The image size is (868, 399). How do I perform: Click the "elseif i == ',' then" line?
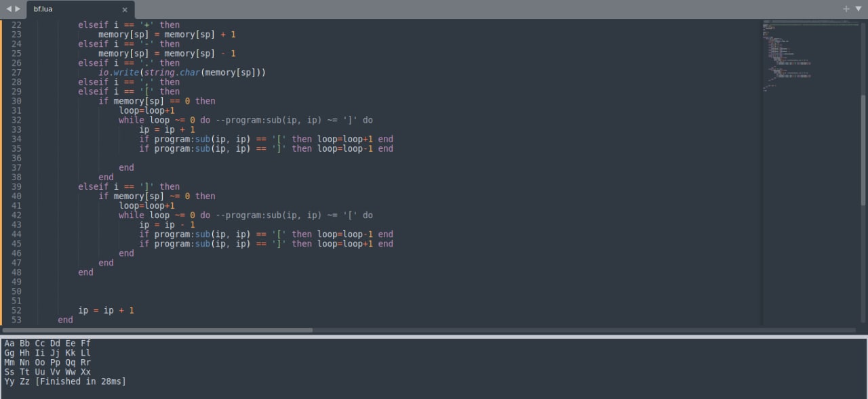[129, 82]
